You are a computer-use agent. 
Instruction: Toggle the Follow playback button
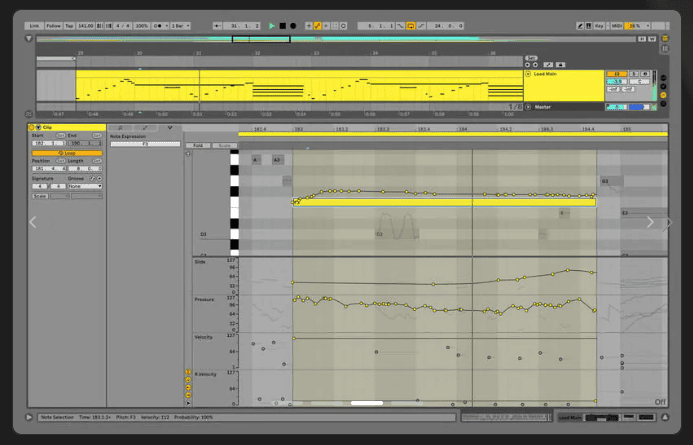[x=53, y=26]
